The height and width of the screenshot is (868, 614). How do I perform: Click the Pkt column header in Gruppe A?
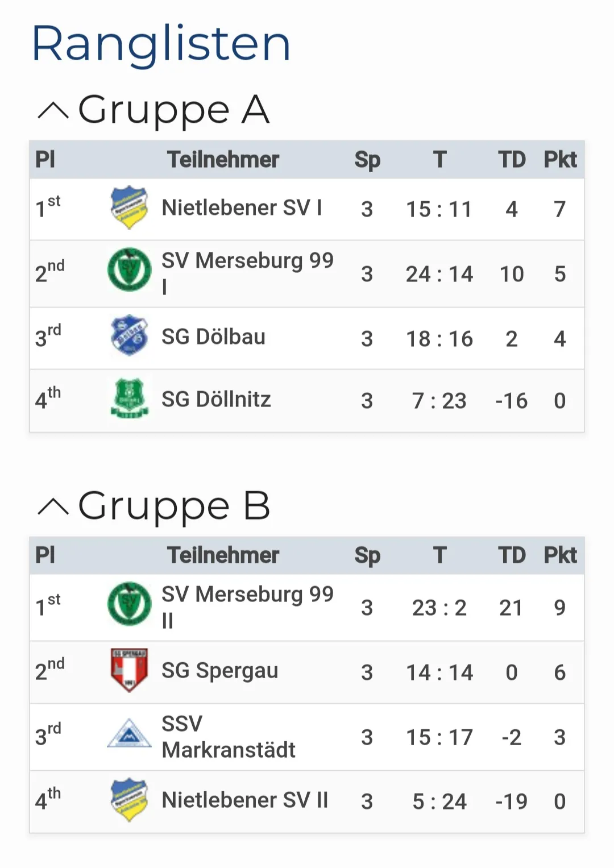pos(560,160)
